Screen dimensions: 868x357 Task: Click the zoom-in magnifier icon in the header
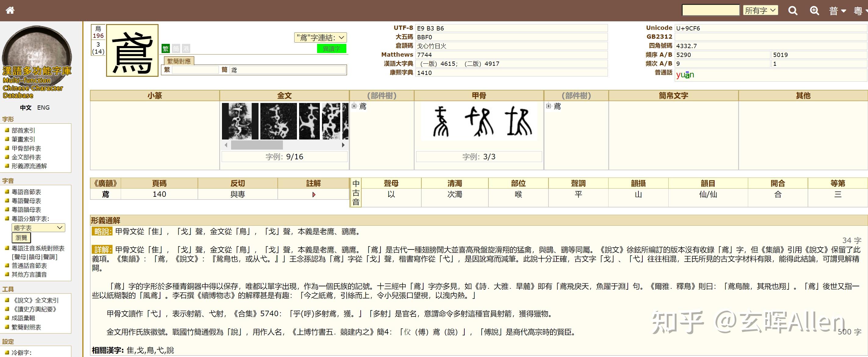click(x=814, y=10)
